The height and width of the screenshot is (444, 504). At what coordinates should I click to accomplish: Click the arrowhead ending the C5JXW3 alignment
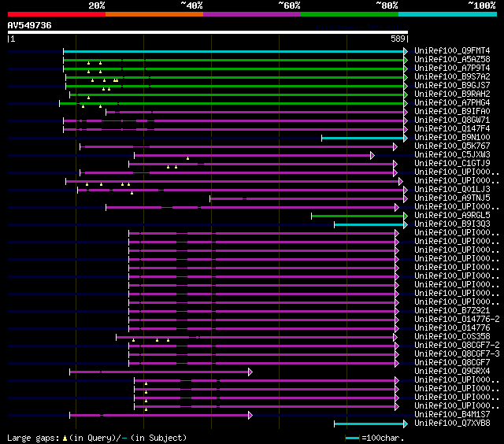pos(372,156)
